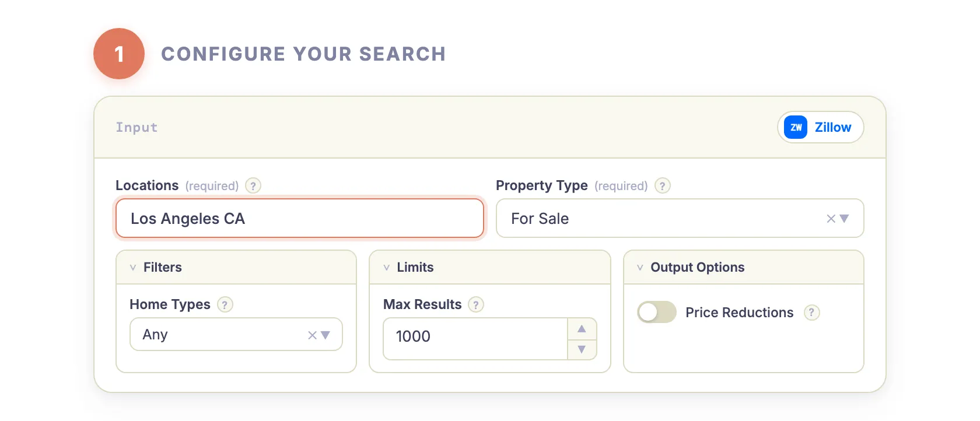Open the Property Type help tooltip
Image resolution: width=980 pixels, height=421 pixels.
click(662, 185)
